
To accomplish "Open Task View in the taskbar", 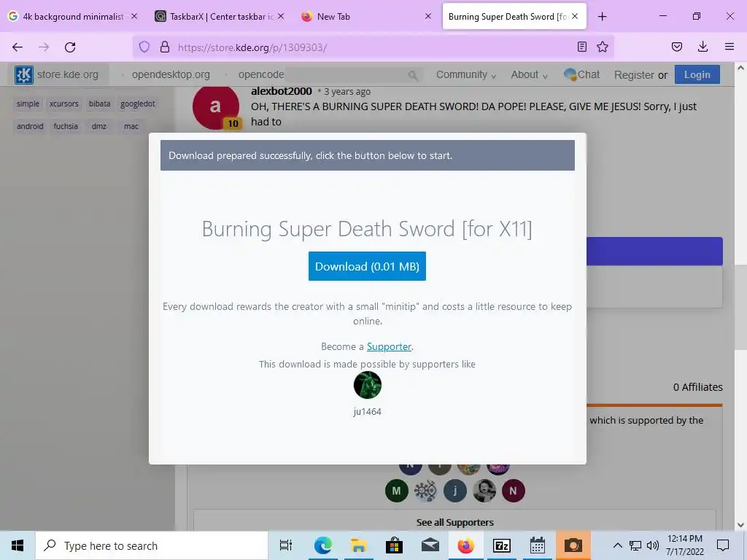I will click(x=286, y=545).
